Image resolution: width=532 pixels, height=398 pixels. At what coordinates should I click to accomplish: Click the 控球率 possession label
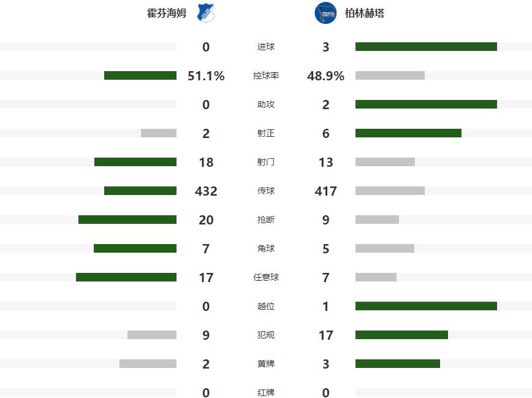click(265, 75)
